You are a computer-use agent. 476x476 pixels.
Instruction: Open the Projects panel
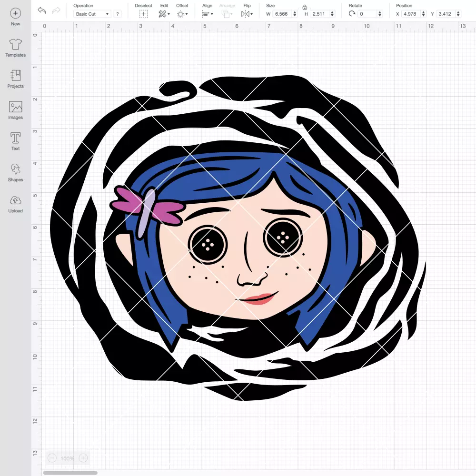coord(16,79)
